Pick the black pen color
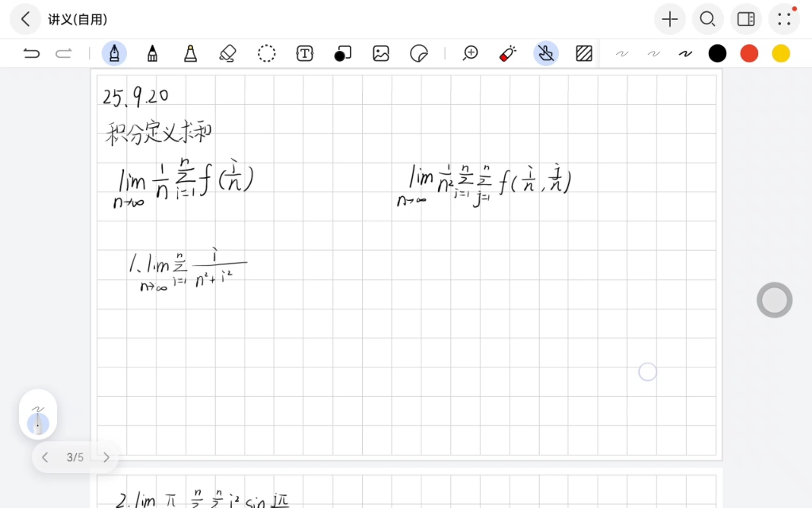 tap(718, 53)
